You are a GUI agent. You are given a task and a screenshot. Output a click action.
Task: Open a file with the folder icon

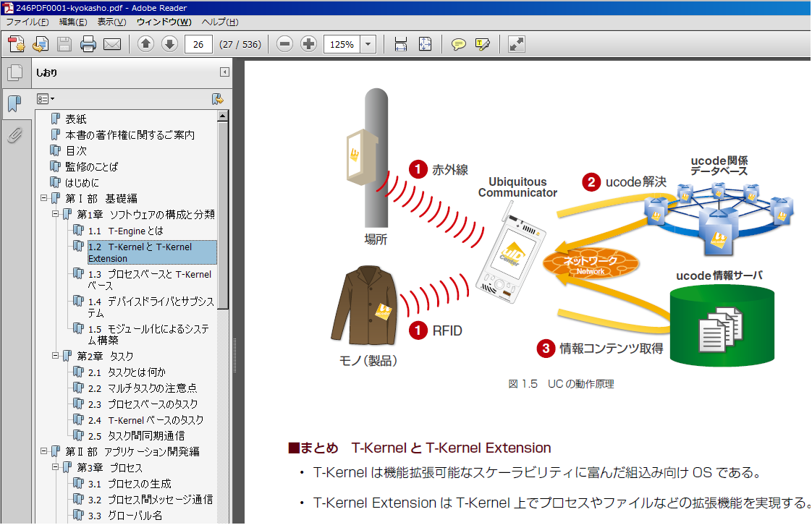(x=41, y=45)
